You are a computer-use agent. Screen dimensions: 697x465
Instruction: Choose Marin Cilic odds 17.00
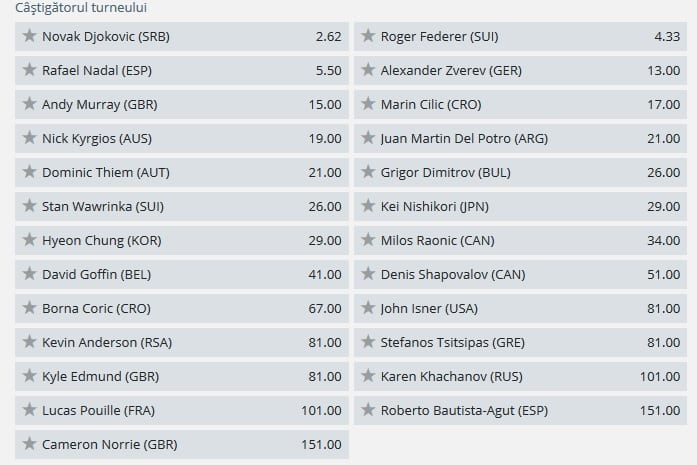pos(662,105)
